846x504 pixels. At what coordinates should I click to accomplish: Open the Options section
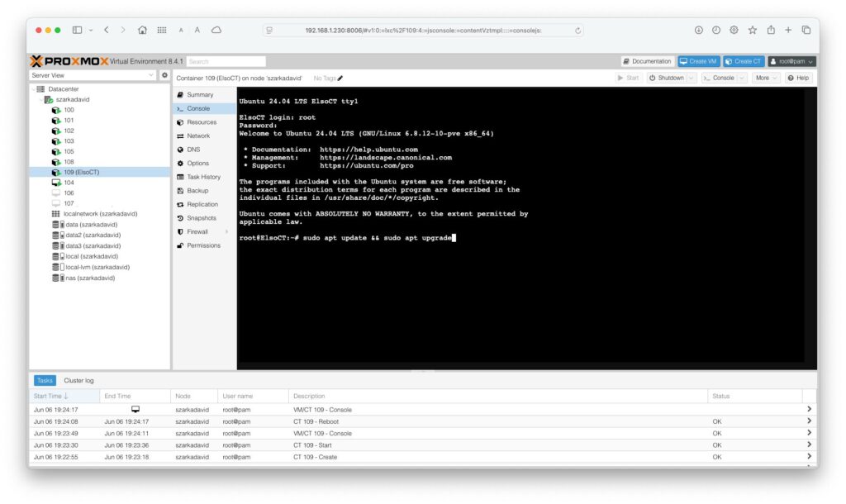coord(205,163)
